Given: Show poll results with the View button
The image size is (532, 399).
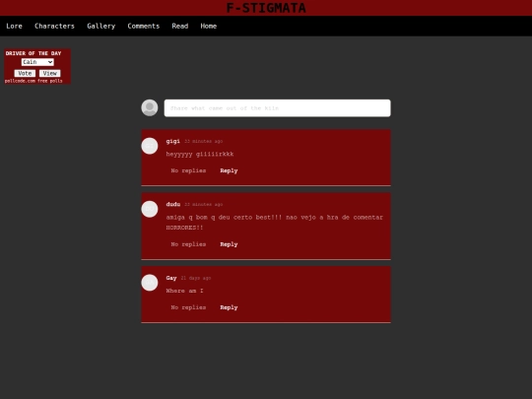Looking at the screenshot, I should tap(50, 73).
